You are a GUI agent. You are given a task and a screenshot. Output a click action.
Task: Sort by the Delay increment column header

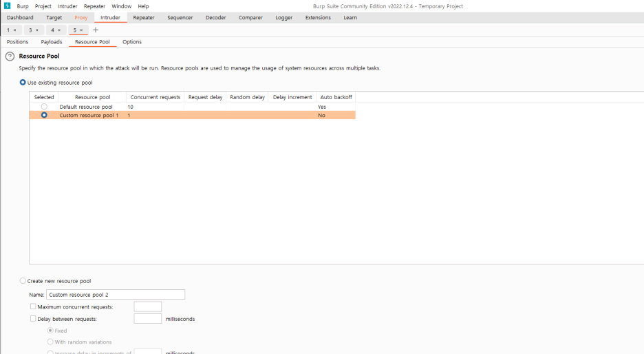point(292,97)
